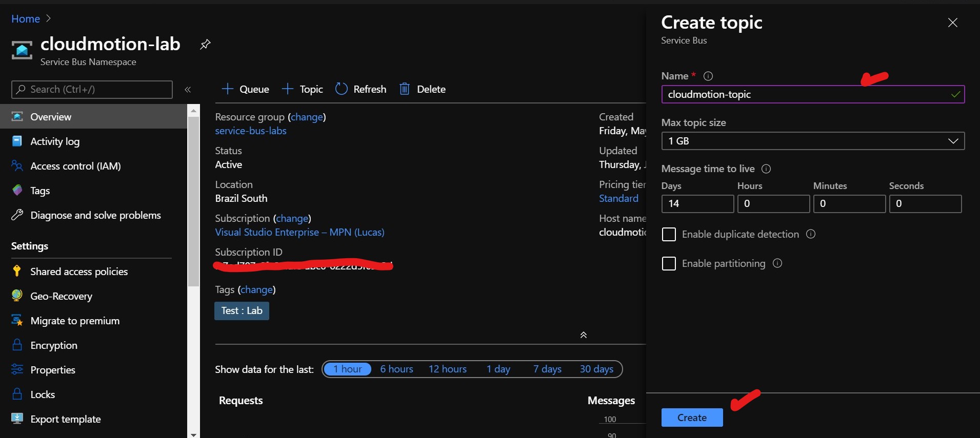Screen dimensions: 980x438
Task: Click the Encryption lock icon
Action: [17, 345]
